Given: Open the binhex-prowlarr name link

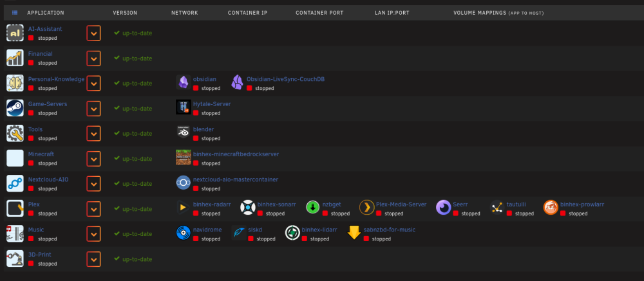Looking at the screenshot, I should click(582, 204).
